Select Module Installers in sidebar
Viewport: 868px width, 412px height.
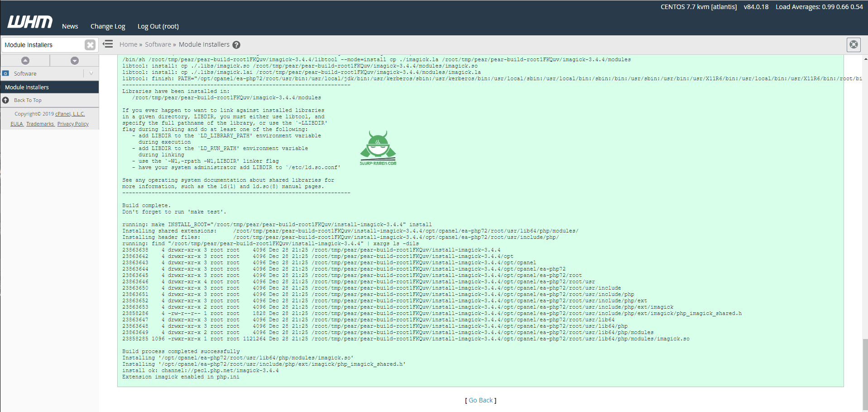tap(50, 87)
